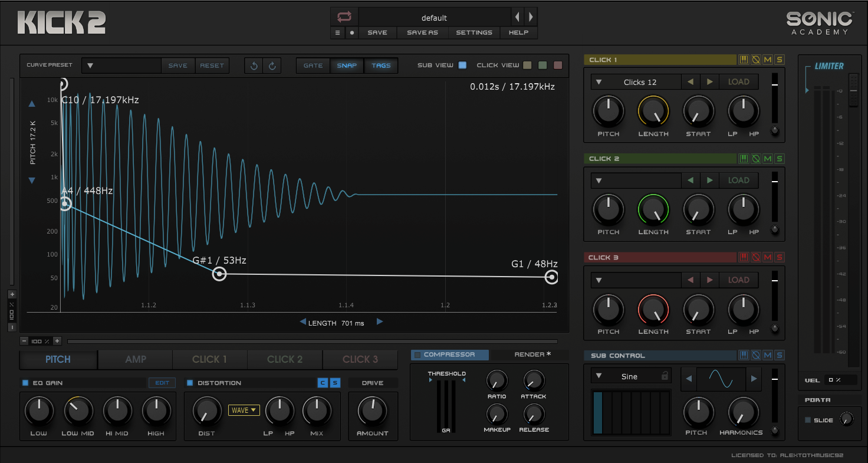Screen dimensions: 868x463
Task: Mute Click 3 layer
Action: (768, 257)
